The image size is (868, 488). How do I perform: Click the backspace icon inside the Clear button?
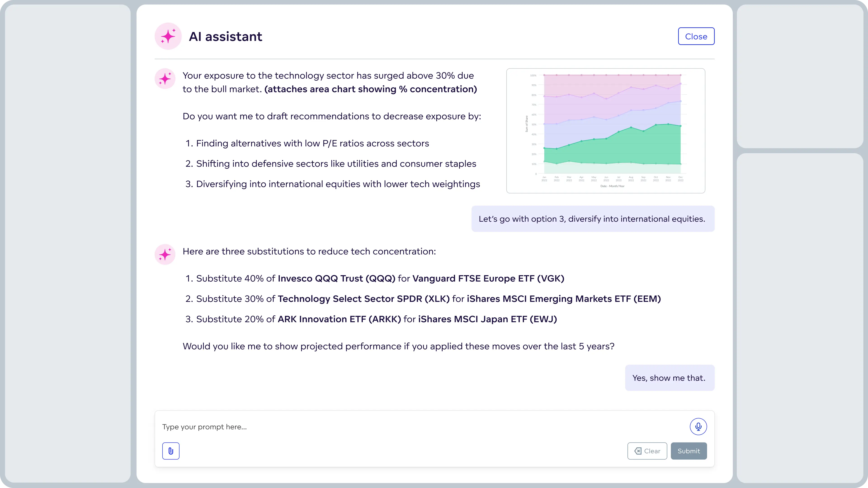(x=638, y=451)
